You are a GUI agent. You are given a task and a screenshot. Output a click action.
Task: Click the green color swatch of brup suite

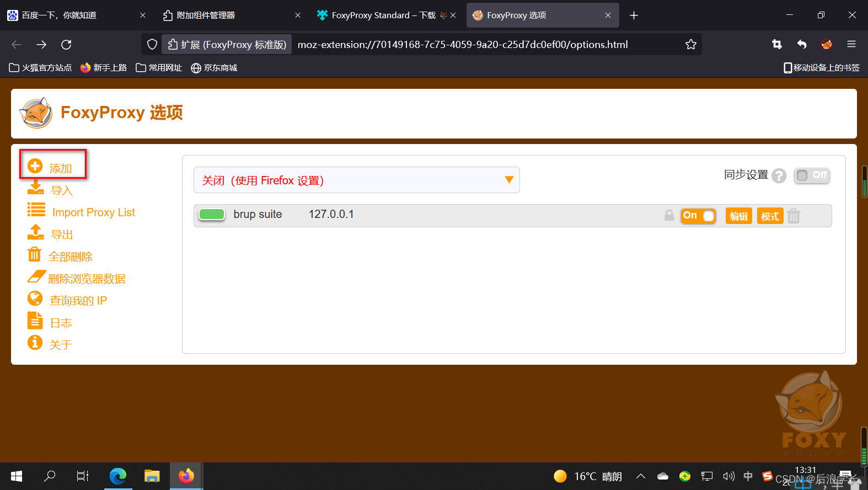point(212,215)
